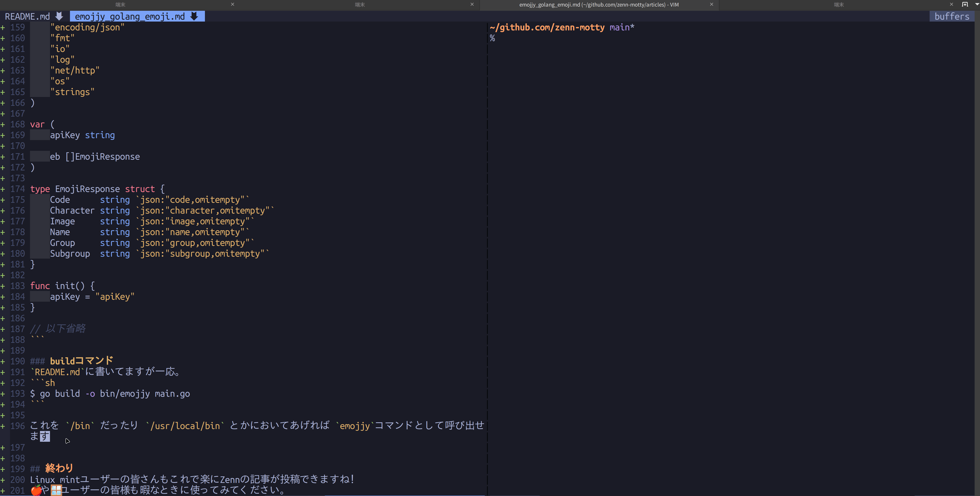This screenshot has height=496, width=980.
Task: Click the Code field in struct
Action: point(60,200)
